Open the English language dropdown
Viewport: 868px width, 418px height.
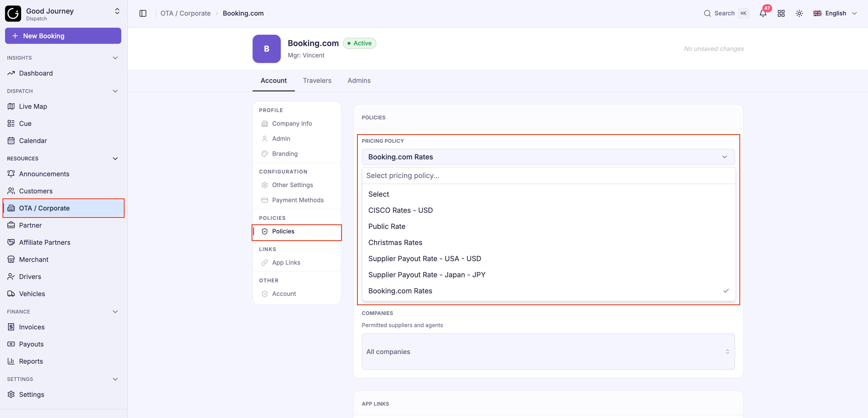(835, 13)
